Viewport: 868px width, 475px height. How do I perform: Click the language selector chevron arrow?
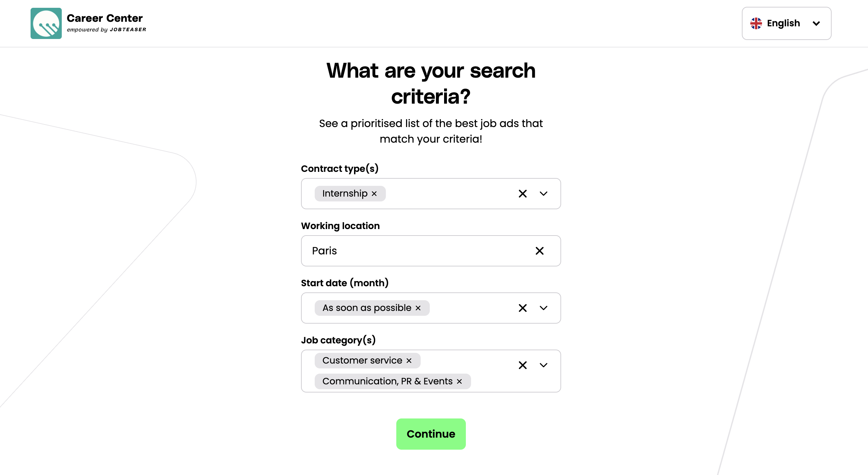[x=816, y=23]
